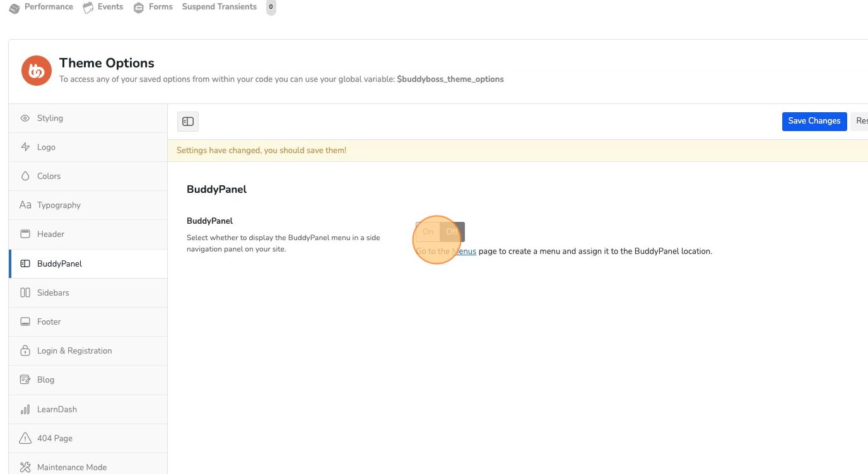Click the settings have changed notice

coord(517,151)
